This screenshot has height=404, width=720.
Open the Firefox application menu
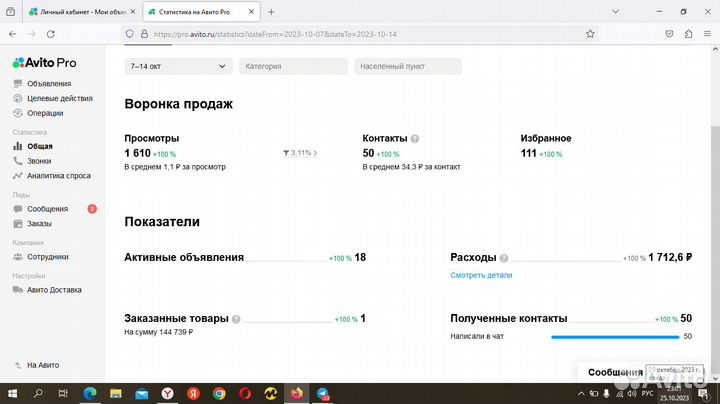pyautogui.click(x=707, y=34)
